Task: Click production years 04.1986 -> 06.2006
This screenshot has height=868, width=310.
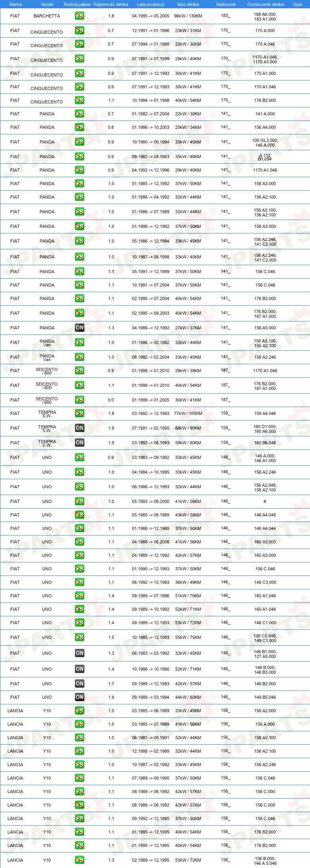Action: 151,542
